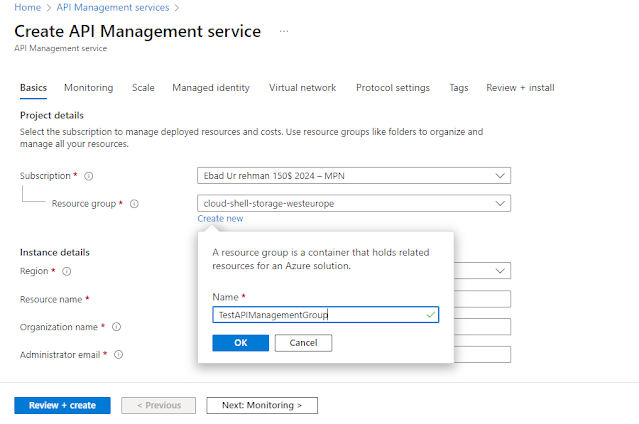
Task: Click the info icon next to Organization name
Action: pos(116,327)
